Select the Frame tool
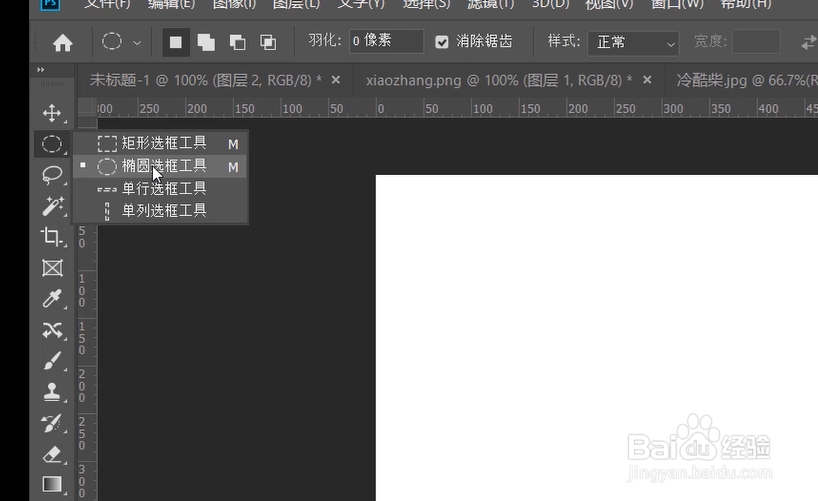The image size is (818, 501). point(52,268)
